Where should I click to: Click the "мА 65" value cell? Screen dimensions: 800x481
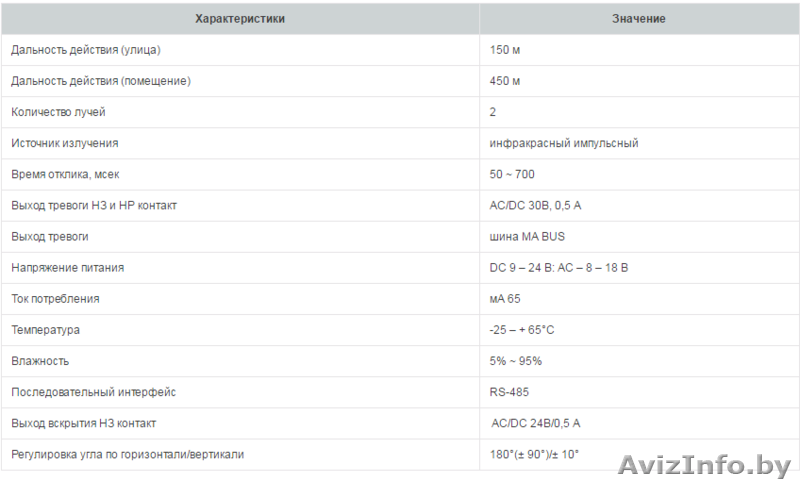[505, 299]
